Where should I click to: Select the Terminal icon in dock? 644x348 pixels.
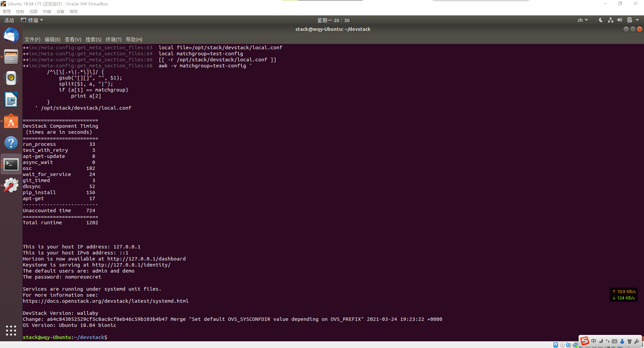pyautogui.click(x=11, y=164)
